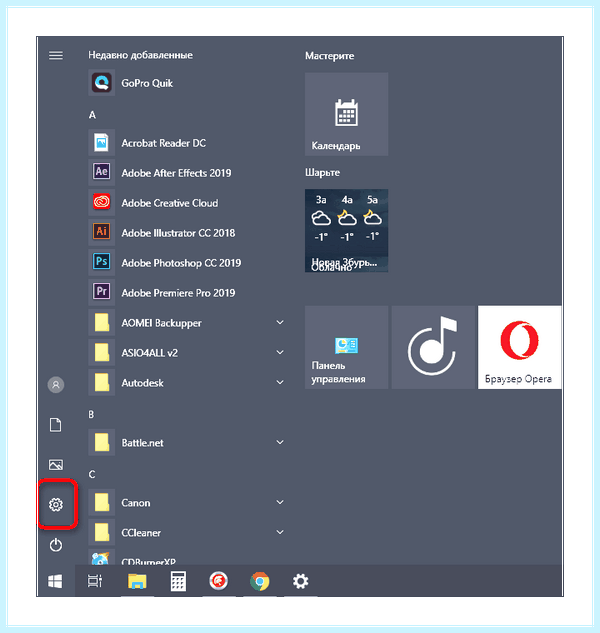The image size is (600, 633).
Task: Click the letter A section header
Action: pos(92,115)
